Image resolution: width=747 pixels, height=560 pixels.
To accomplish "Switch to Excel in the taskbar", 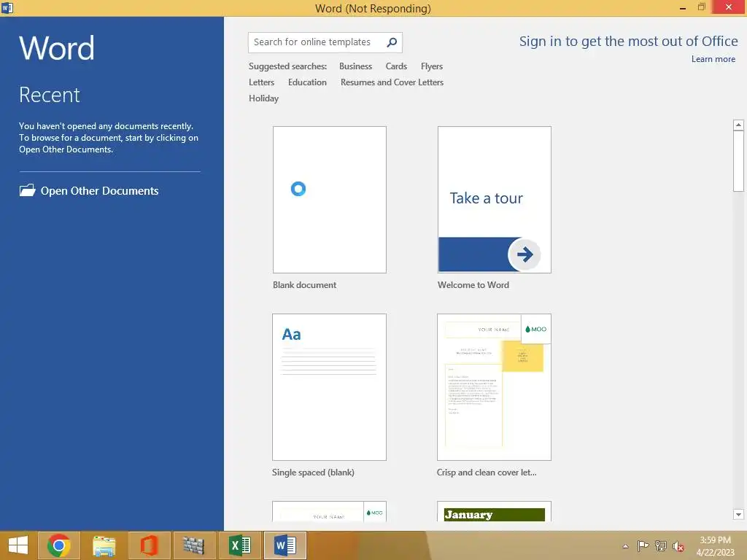I will (239, 545).
